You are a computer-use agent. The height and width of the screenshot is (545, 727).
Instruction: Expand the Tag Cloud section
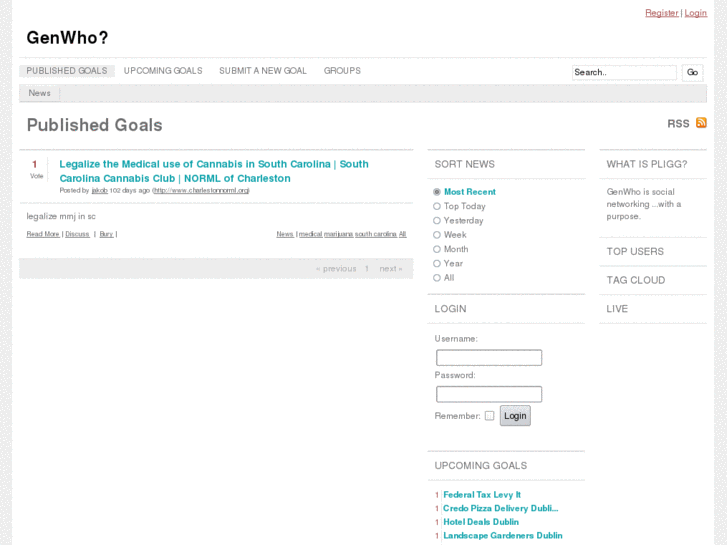[x=635, y=280]
